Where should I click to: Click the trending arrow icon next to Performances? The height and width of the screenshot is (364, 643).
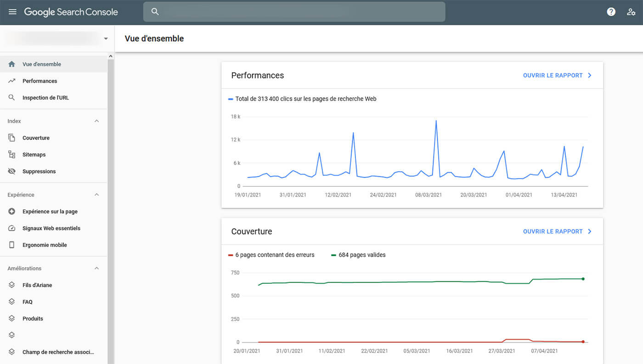(12, 81)
